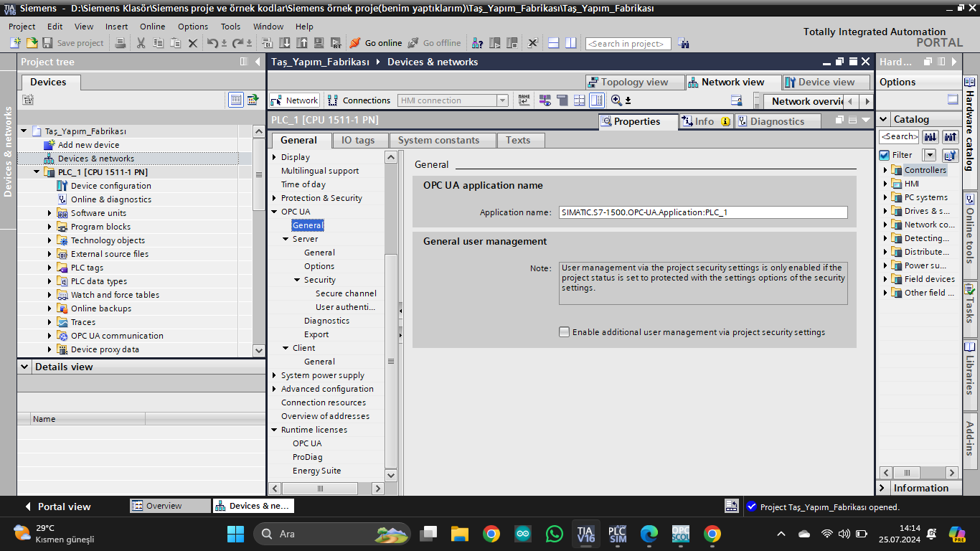Click the Connections button in network toolbar

tap(359, 100)
